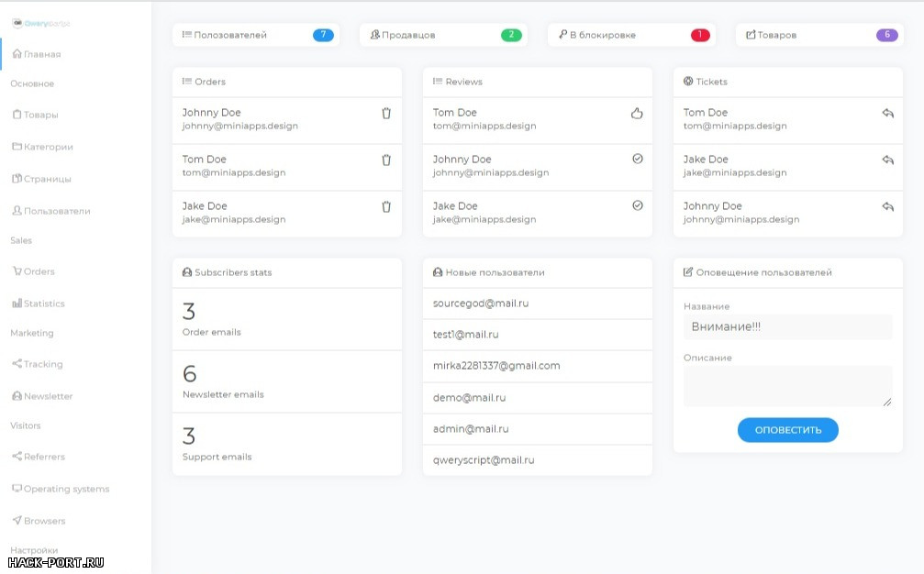The image size is (924, 574).
Task: Click the blue Пользователей count badge
Action: pyautogui.click(x=323, y=35)
